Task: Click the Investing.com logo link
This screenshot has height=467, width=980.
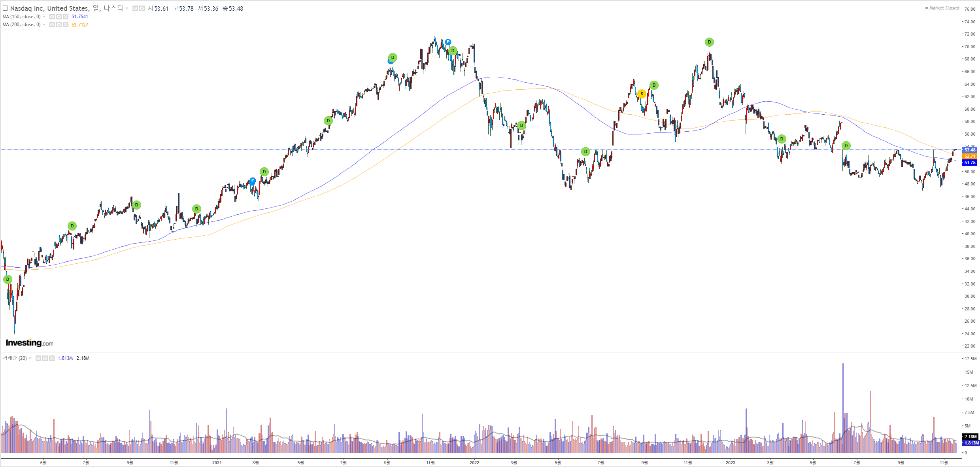Action: [29, 343]
